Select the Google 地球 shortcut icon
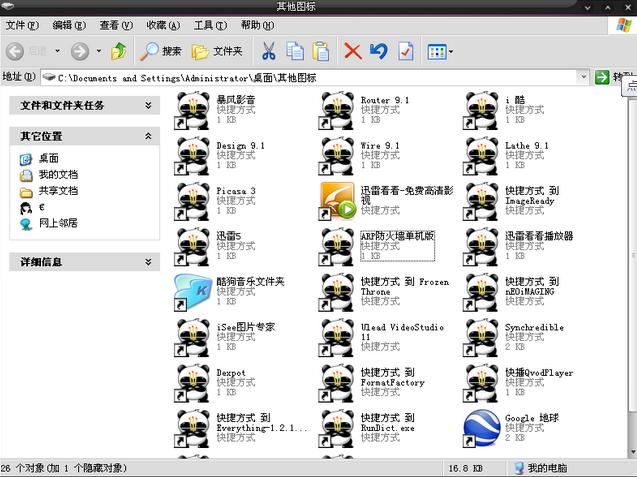 coord(481,429)
